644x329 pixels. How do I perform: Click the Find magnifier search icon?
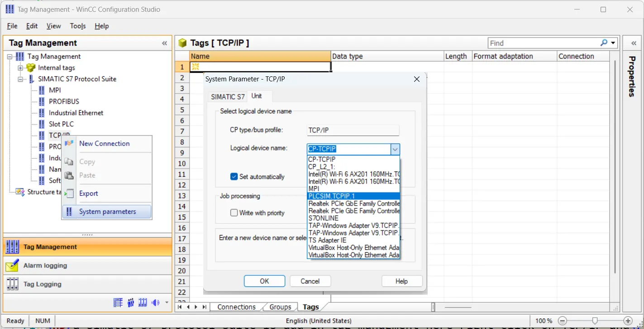604,43
